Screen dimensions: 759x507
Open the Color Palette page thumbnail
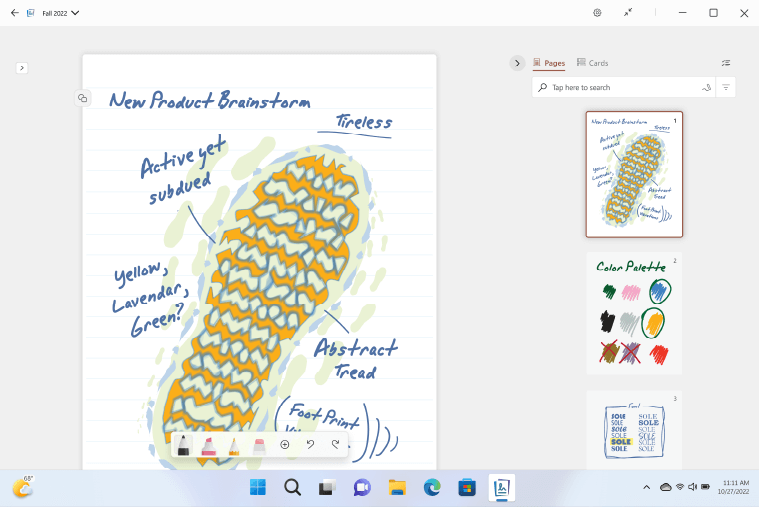coord(634,313)
